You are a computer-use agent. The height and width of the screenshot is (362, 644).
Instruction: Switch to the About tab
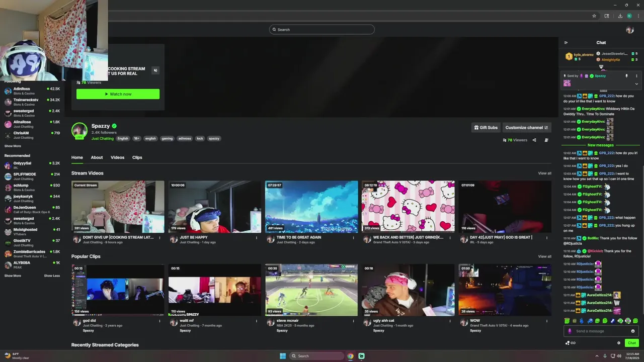click(x=97, y=157)
